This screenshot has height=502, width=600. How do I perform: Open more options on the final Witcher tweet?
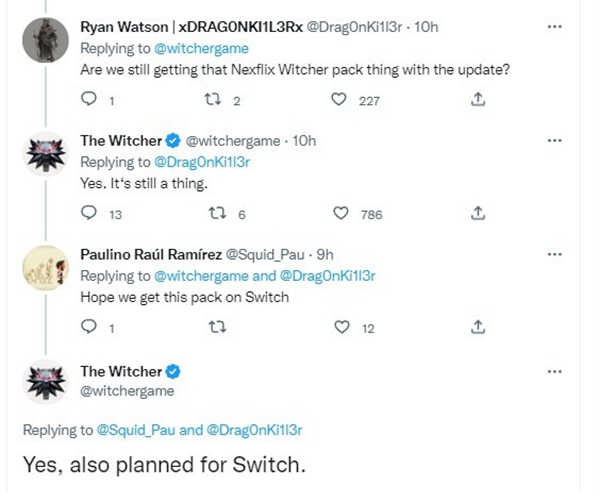pos(554,371)
